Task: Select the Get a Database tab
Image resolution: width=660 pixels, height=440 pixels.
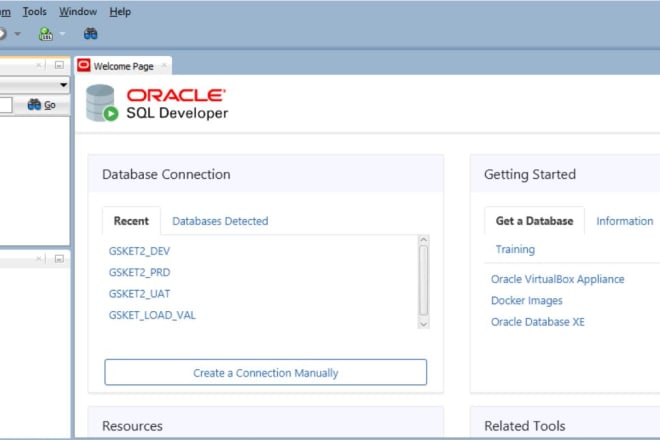Action: (535, 221)
